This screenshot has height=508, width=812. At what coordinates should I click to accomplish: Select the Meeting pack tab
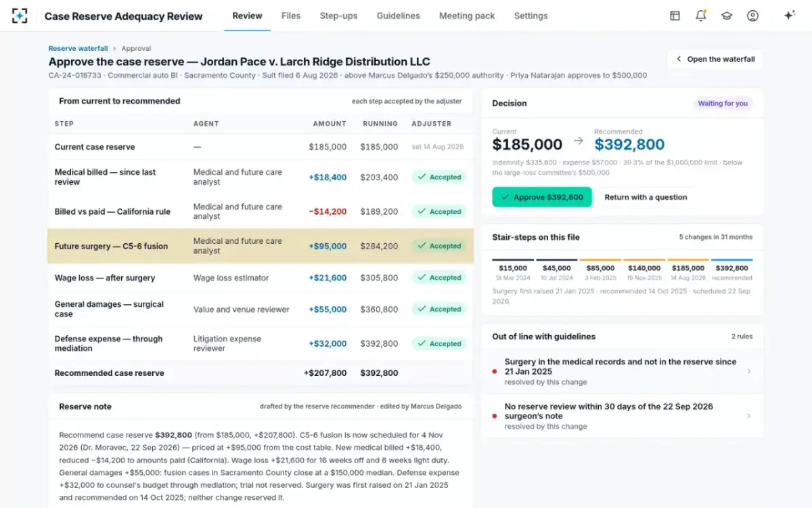pyautogui.click(x=467, y=16)
